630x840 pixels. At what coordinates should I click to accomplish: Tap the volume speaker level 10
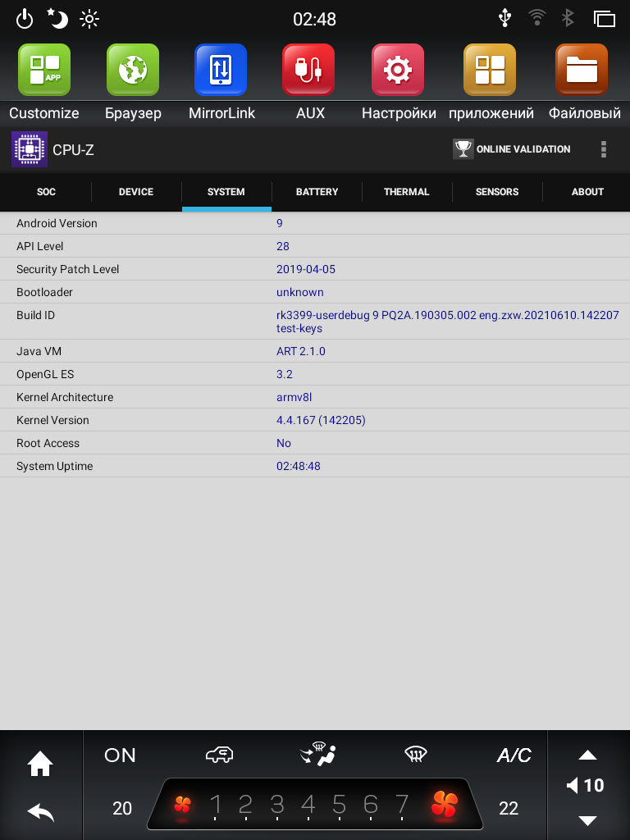tap(585, 786)
